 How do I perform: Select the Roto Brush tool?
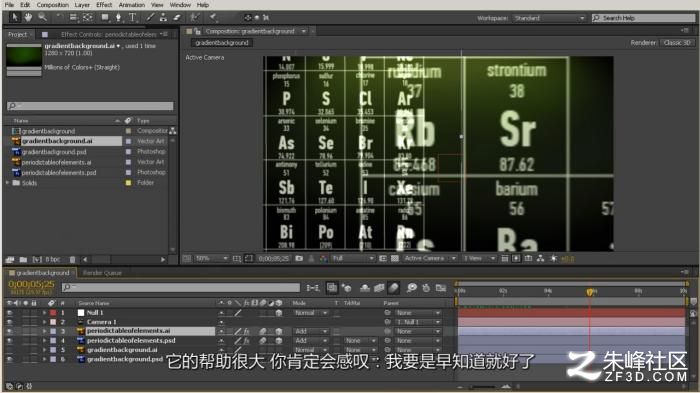(x=194, y=17)
